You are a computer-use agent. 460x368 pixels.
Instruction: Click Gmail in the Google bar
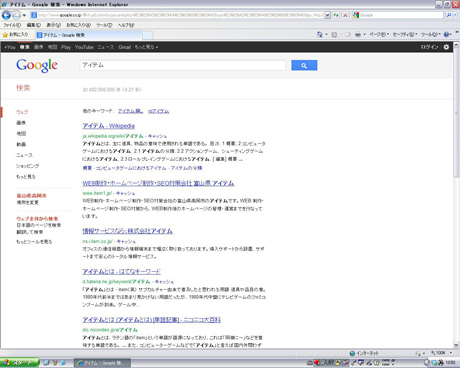(x=125, y=47)
